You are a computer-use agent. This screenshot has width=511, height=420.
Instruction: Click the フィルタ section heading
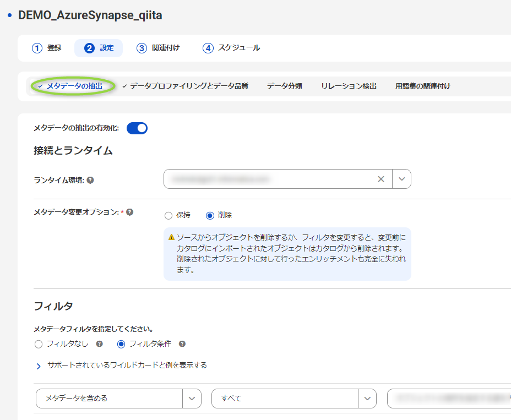tap(53, 306)
